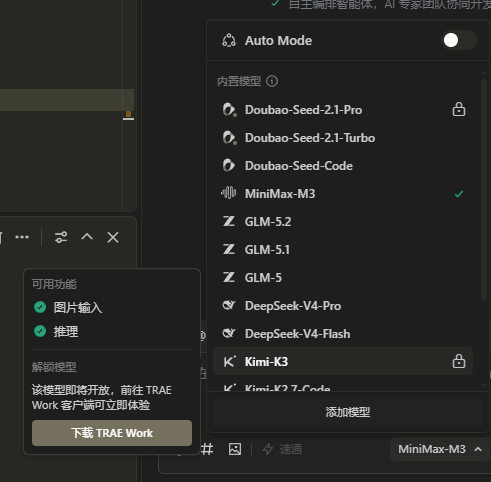Click 下载 TRAE Work button
This screenshot has width=491, height=482.
(112, 433)
